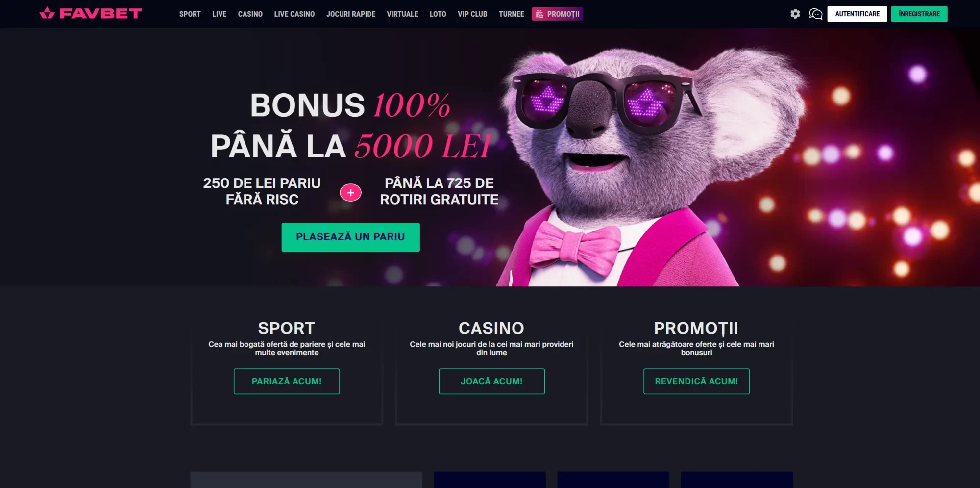Click the Autentificare button
The width and height of the screenshot is (980, 488).
857,14
